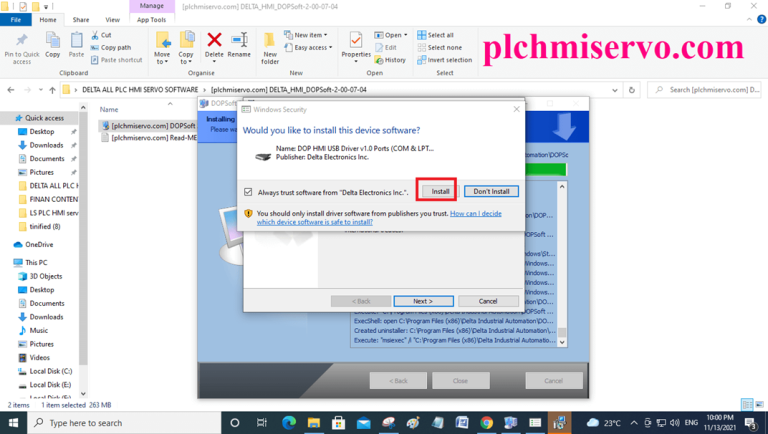Image resolution: width=768 pixels, height=434 pixels.
Task: Switch to the Share ribbon tab
Action: pyautogui.click(x=81, y=20)
